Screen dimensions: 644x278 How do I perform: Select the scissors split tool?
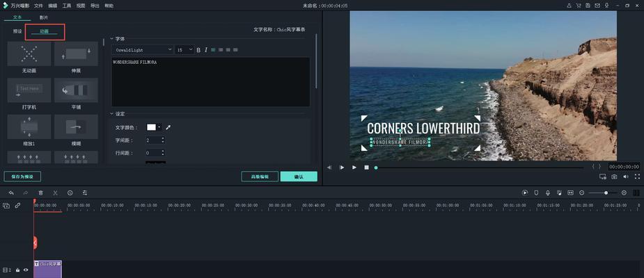(x=56, y=193)
